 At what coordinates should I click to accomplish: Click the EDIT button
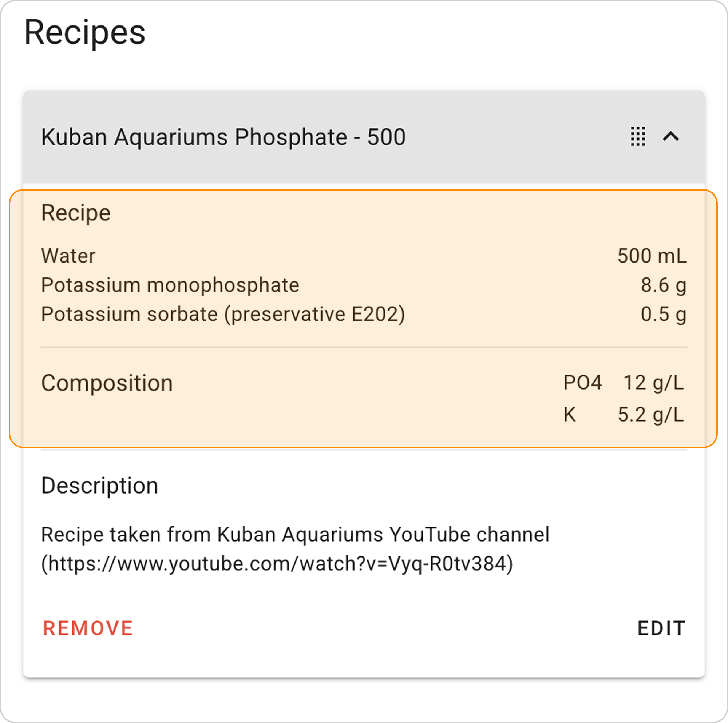[661, 628]
